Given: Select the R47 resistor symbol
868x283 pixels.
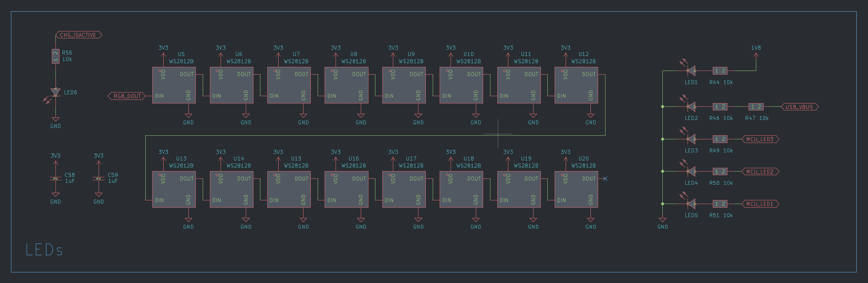Looking at the screenshot, I should click(756, 107).
